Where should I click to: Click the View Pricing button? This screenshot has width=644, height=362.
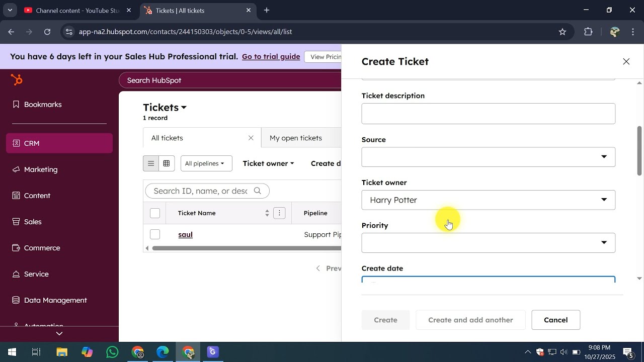[x=324, y=57]
